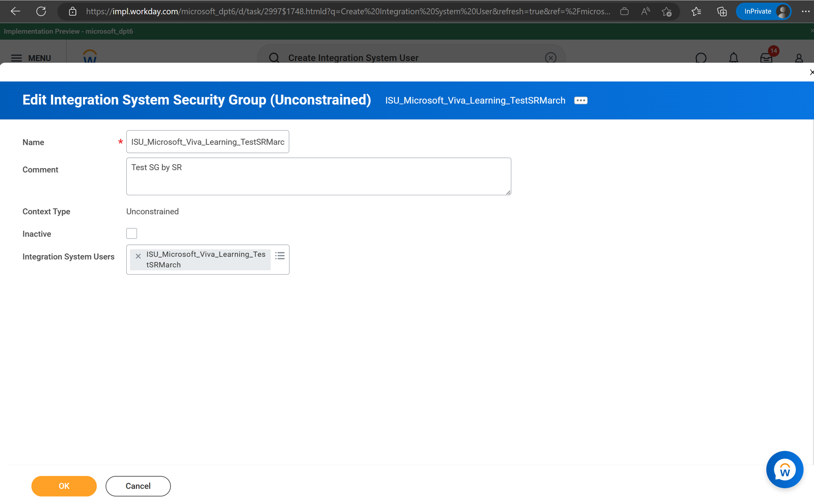Viewport: 814px width, 504px height.
Task: Click the Name input field
Action: click(x=207, y=142)
